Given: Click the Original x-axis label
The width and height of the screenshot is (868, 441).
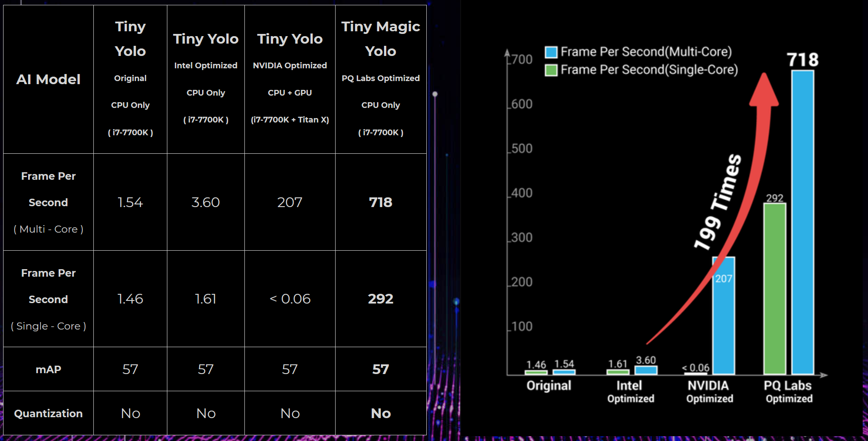Looking at the screenshot, I should tap(549, 385).
